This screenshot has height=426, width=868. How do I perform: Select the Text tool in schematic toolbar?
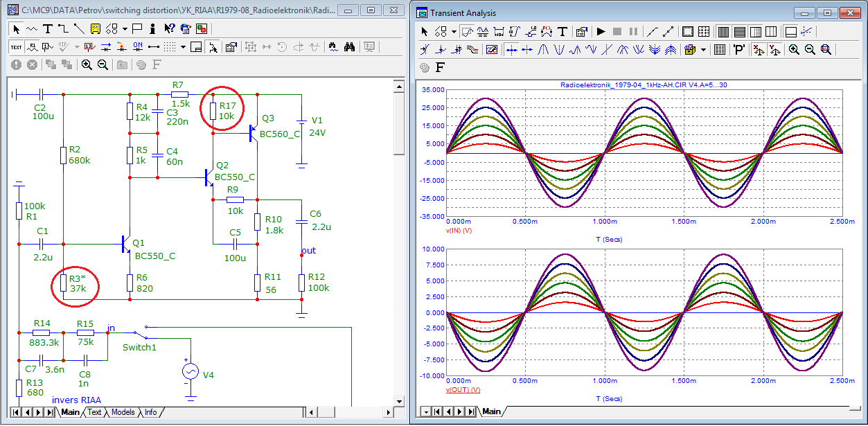(48, 29)
